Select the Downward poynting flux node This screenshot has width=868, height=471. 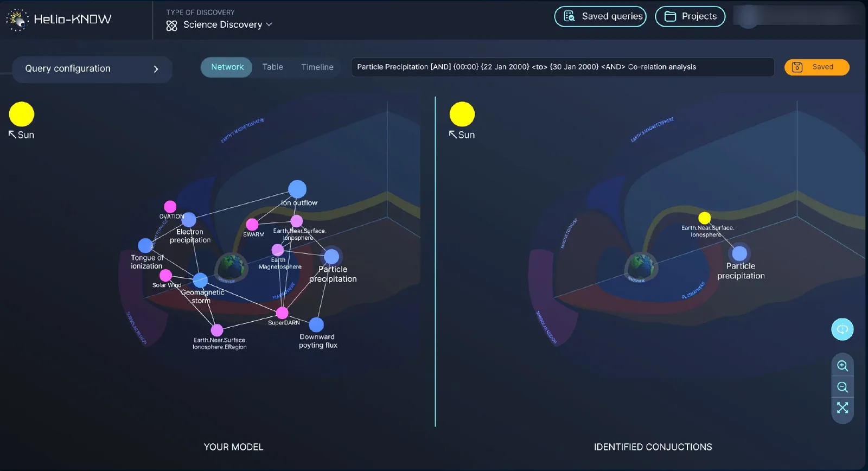(x=316, y=324)
